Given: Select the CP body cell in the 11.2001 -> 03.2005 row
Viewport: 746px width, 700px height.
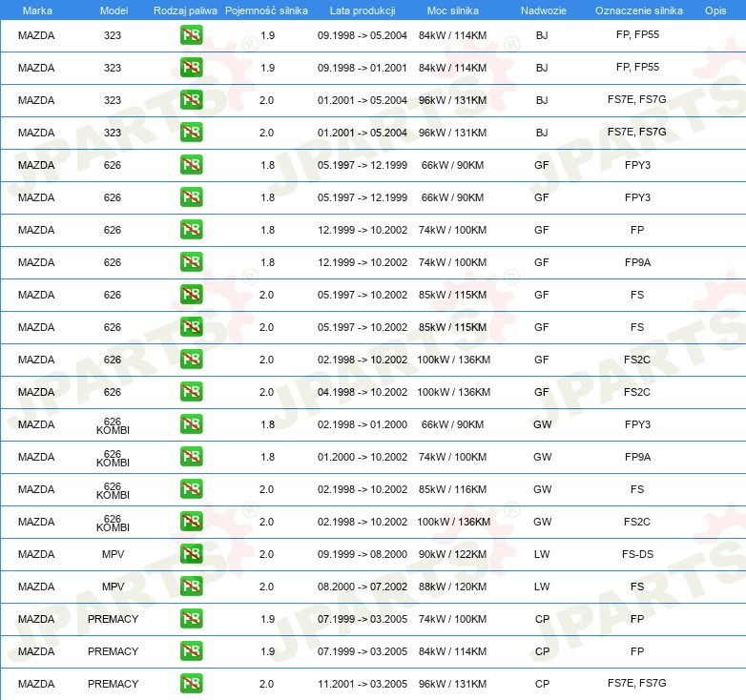Looking at the screenshot, I should point(542,684).
